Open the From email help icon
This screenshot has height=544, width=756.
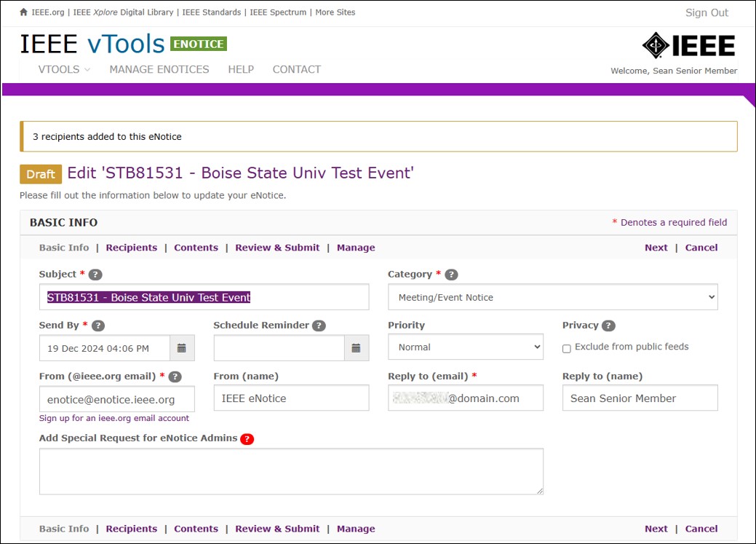(x=175, y=377)
